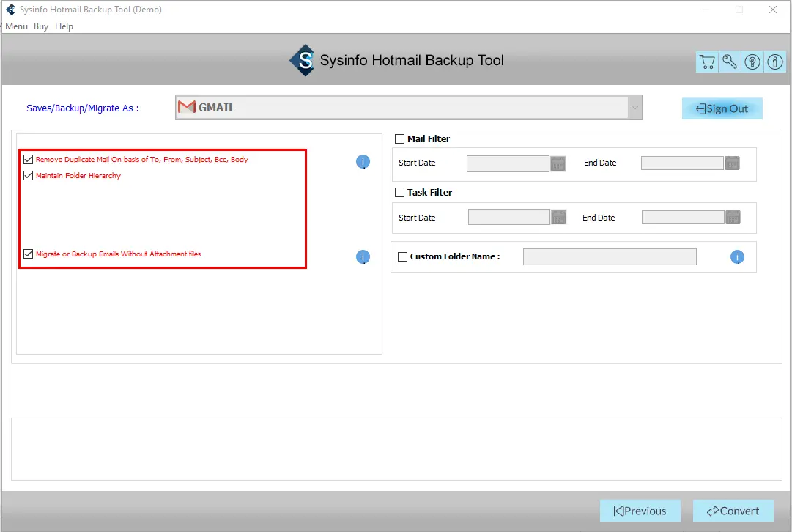Open the question mark help icon
Screen dimensions: 792x532
(752, 62)
